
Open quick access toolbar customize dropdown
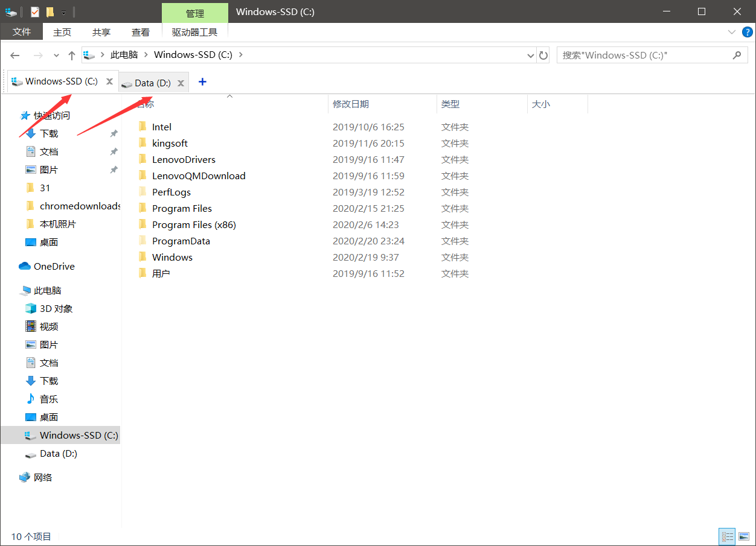click(63, 12)
